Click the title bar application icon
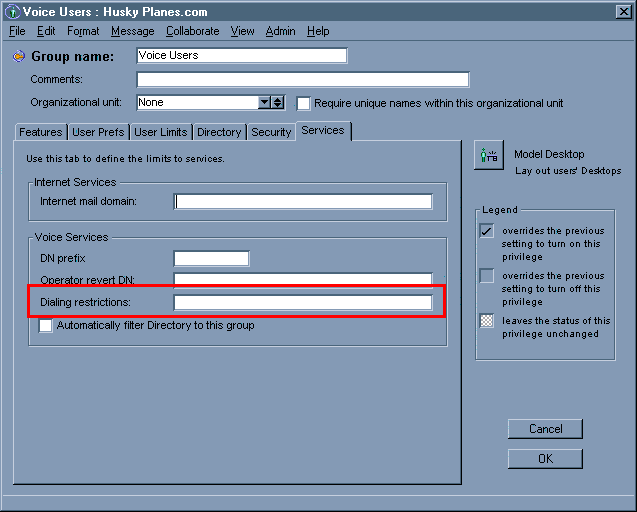Image resolution: width=637 pixels, height=512 pixels. [12, 11]
